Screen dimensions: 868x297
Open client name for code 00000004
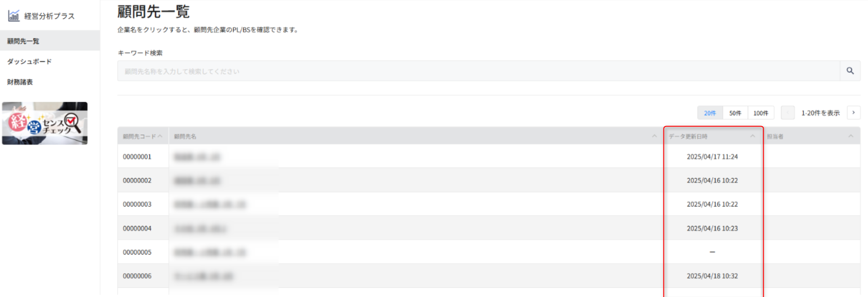[x=200, y=228]
